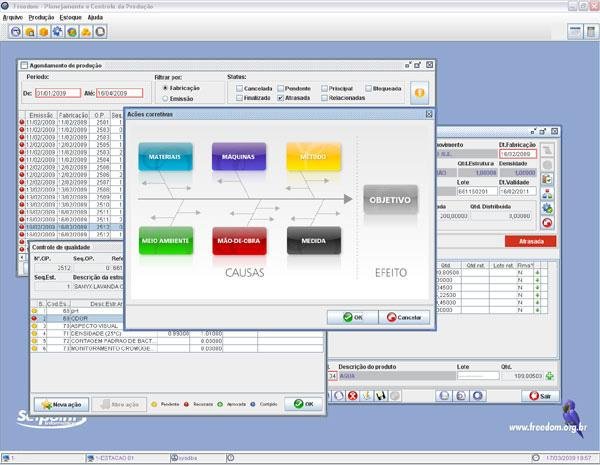The image size is (600, 465).
Task: Click the Lote field showing 661150201
Action: [477, 191]
